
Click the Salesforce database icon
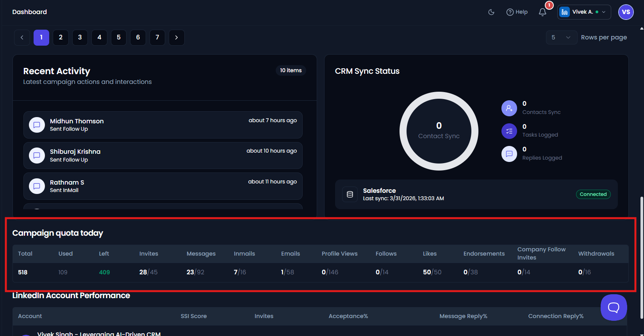350,194
